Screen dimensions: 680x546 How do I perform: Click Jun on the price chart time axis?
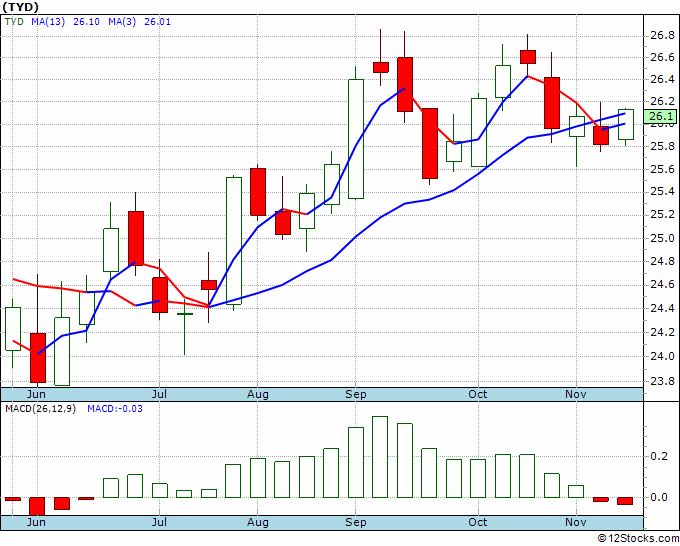pyautogui.click(x=36, y=394)
